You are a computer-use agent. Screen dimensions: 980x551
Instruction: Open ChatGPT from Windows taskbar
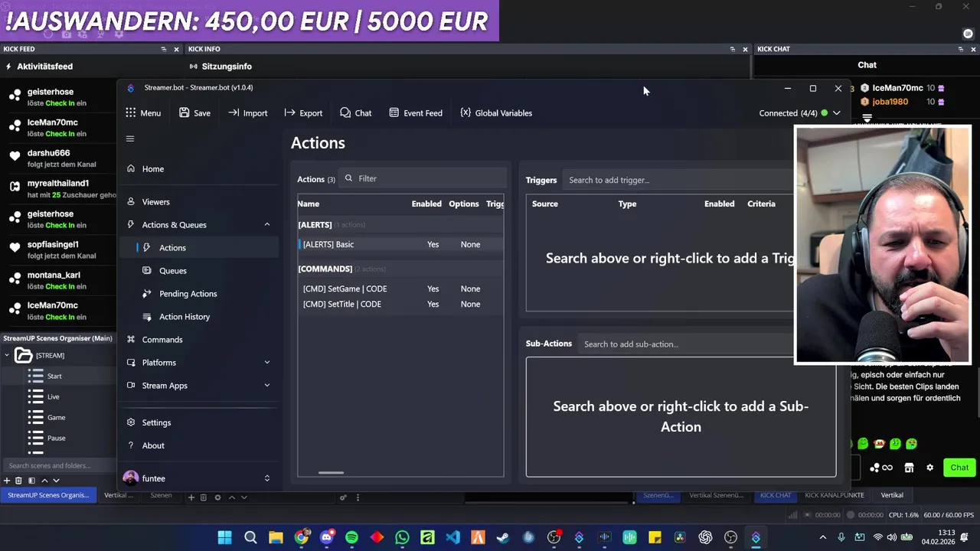tap(705, 538)
